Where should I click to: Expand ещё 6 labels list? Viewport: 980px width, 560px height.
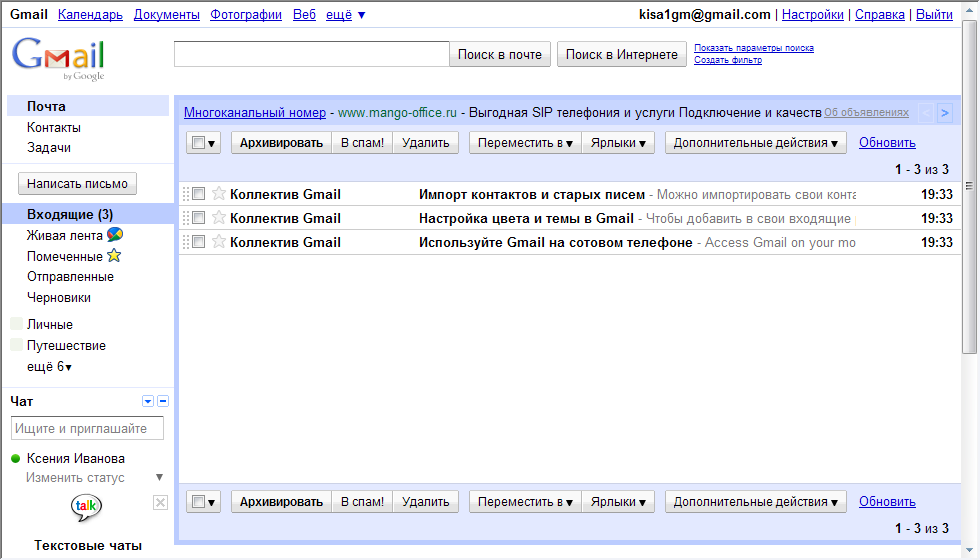click(49, 366)
